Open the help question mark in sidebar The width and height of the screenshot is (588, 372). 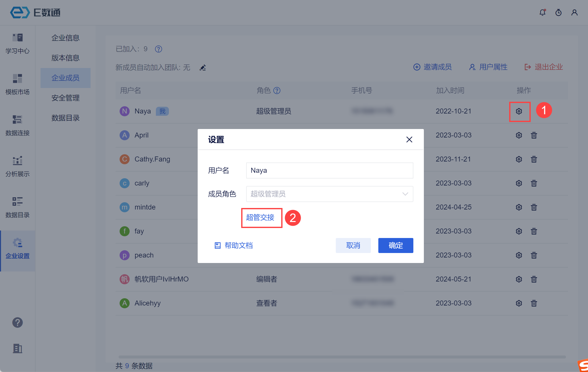pos(18,322)
